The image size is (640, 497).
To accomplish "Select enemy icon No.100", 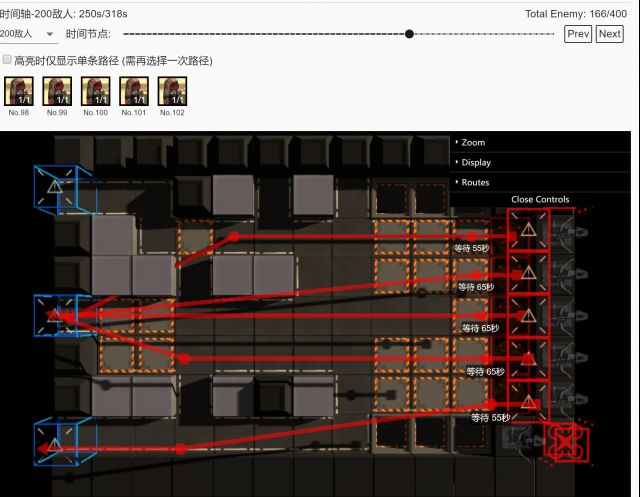I will [95, 91].
